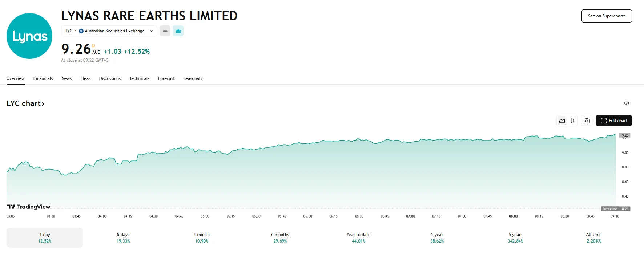The image size is (644, 256).
Task: Switch to the Forecast tab
Action: 166,78
